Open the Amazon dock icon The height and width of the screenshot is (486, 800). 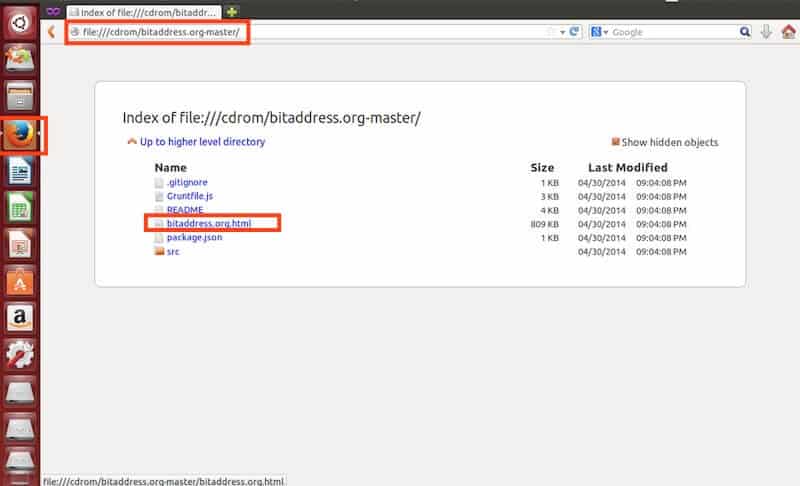pyautogui.click(x=19, y=317)
